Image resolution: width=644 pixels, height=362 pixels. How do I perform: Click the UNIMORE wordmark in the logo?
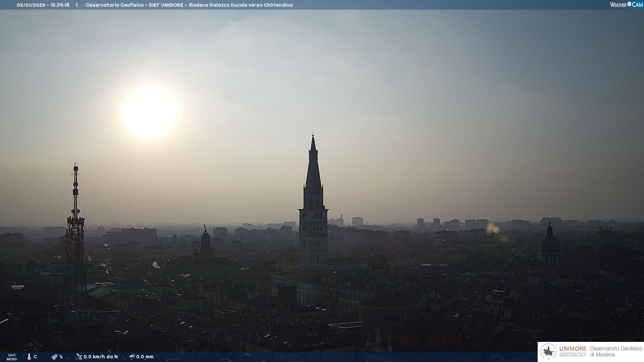tap(573, 349)
